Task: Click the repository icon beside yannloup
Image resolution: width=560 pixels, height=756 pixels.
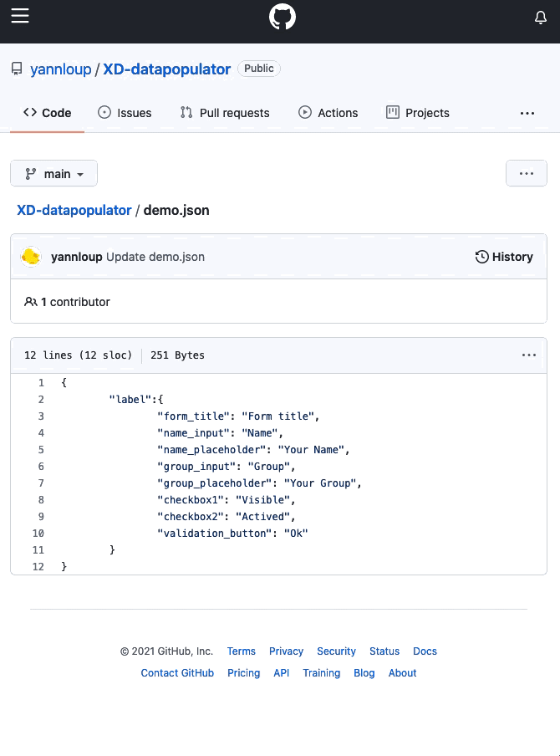Action: [17, 69]
